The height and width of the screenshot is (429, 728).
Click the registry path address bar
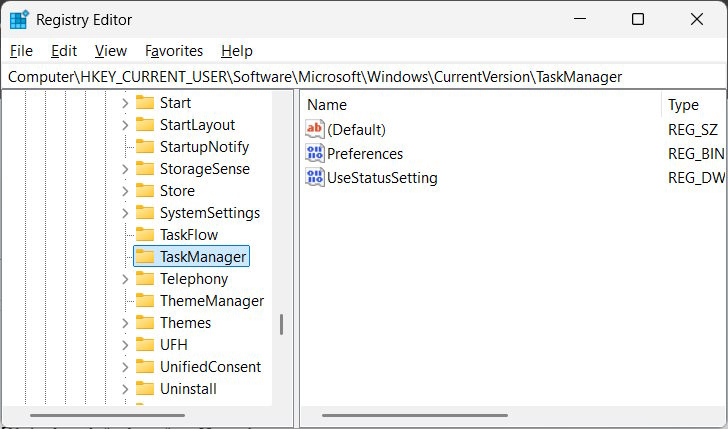pyautogui.click(x=364, y=77)
